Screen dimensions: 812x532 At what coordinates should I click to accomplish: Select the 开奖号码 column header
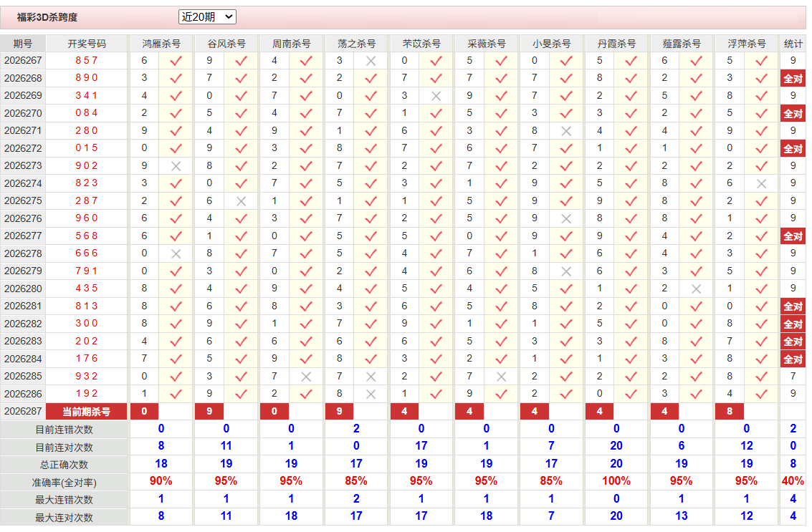click(x=87, y=44)
